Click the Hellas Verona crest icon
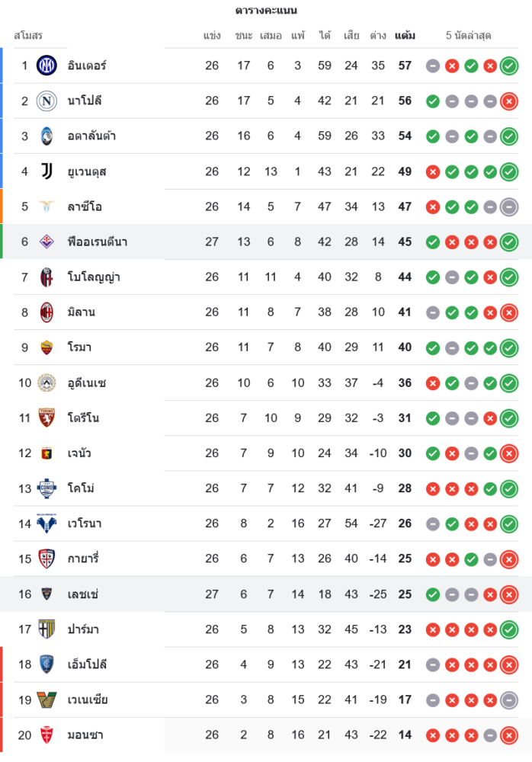Viewport: 532px width, 762px height. pyautogui.click(x=46, y=523)
